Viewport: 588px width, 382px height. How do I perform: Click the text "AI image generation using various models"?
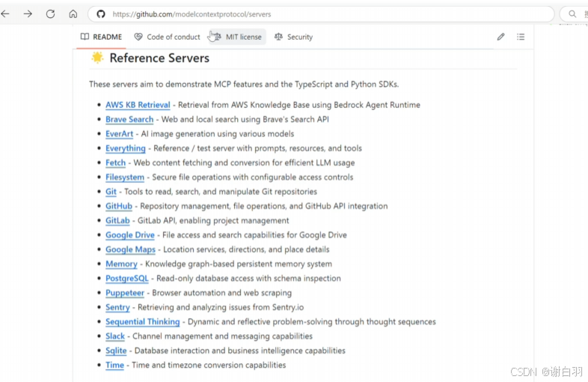[218, 134]
